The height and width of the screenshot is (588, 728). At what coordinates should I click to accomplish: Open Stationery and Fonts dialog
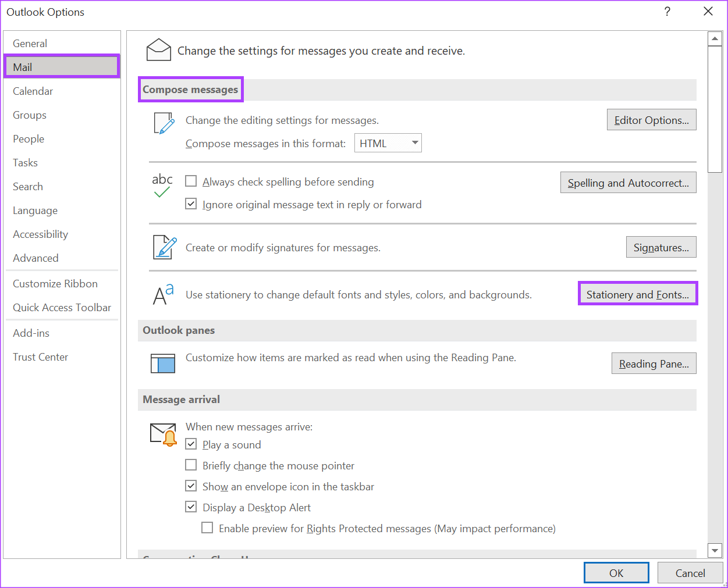click(638, 294)
